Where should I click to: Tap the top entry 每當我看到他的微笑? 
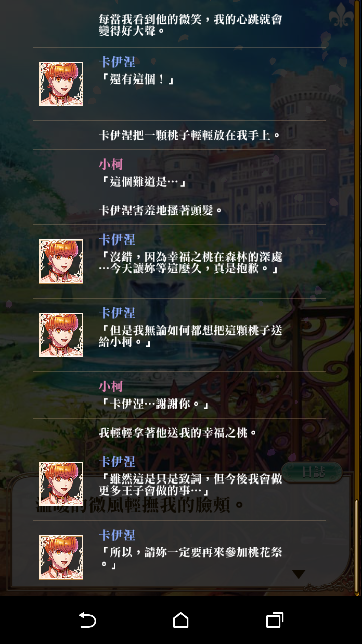tap(190, 25)
